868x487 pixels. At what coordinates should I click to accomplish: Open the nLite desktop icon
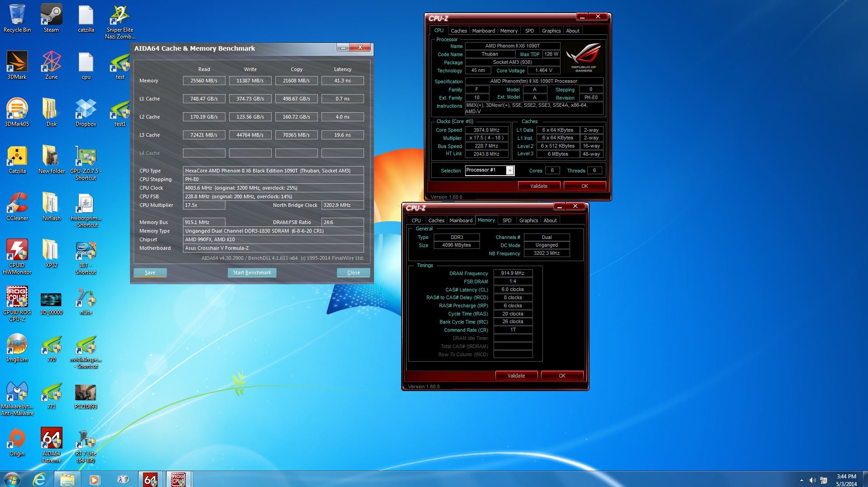[86, 301]
